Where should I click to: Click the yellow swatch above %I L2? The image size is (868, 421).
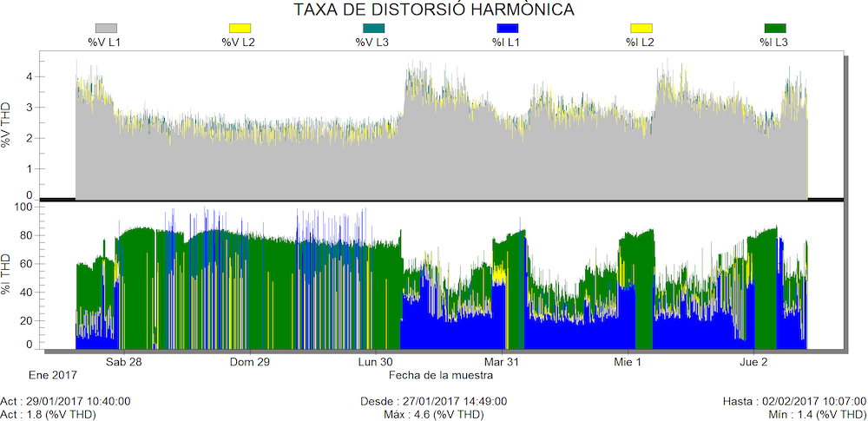pyautogui.click(x=638, y=28)
